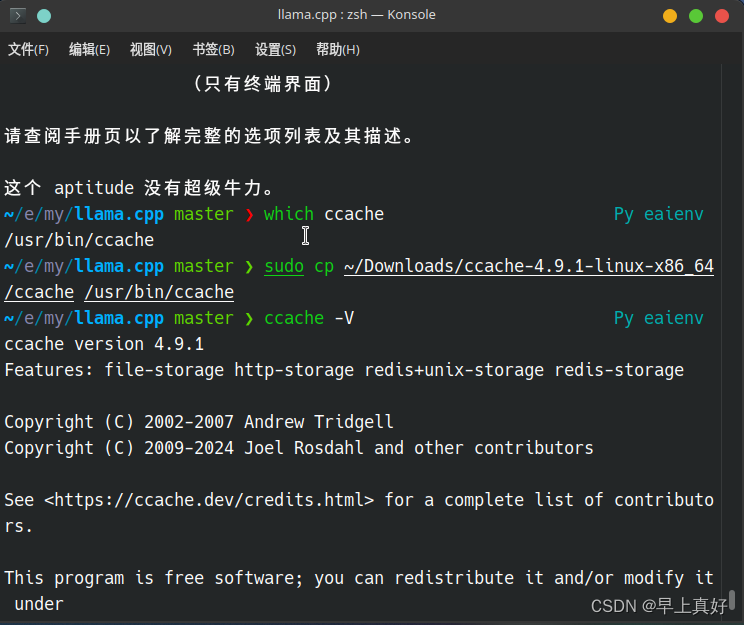Image resolution: width=744 pixels, height=625 pixels.
Task: Click the 'redis-storage' feature at line end
Action: point(619,370)
